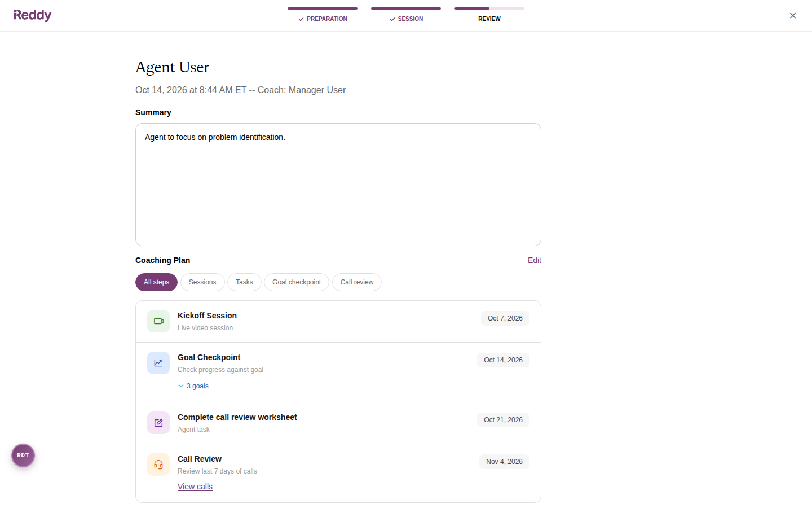Click the worksheet task pencil icon
This screenshot has width=812, height=508.
158,423
